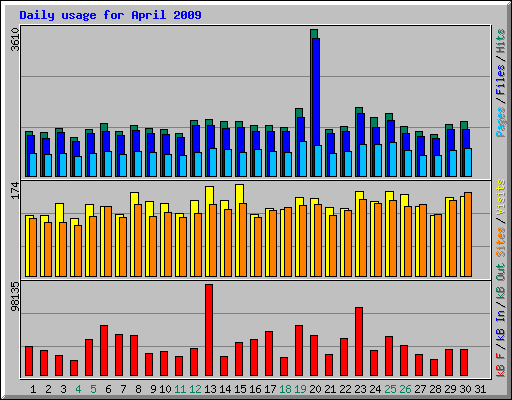Click day label 23 on x-axis

360,389
